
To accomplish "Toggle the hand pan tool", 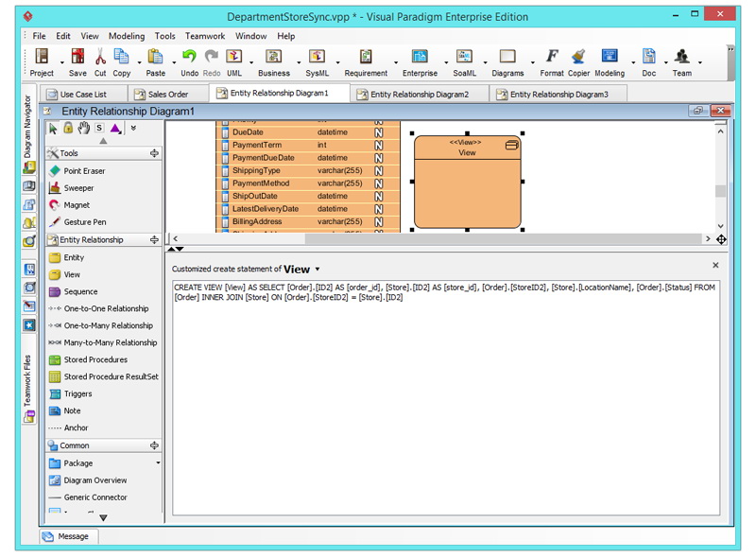I will tap(83, 128).
